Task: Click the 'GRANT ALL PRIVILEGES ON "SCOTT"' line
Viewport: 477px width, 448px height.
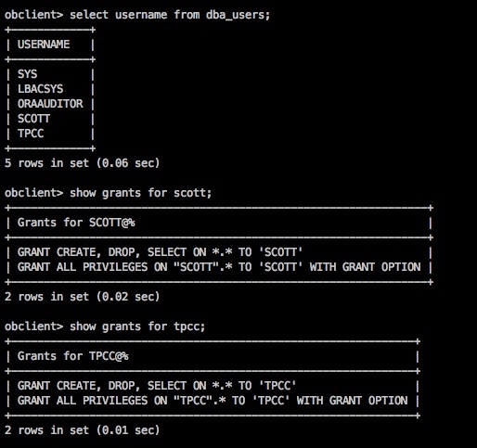Action: 219,267
